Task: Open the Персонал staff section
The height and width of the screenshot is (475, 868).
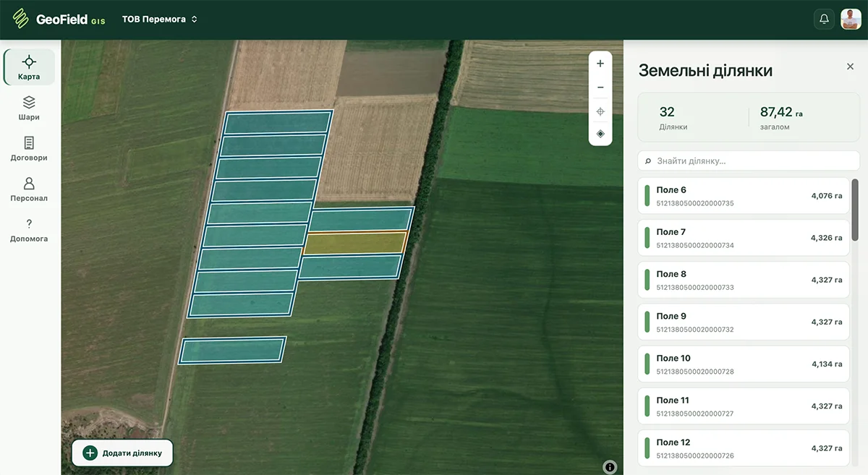Action: click(x=29, y=189)
